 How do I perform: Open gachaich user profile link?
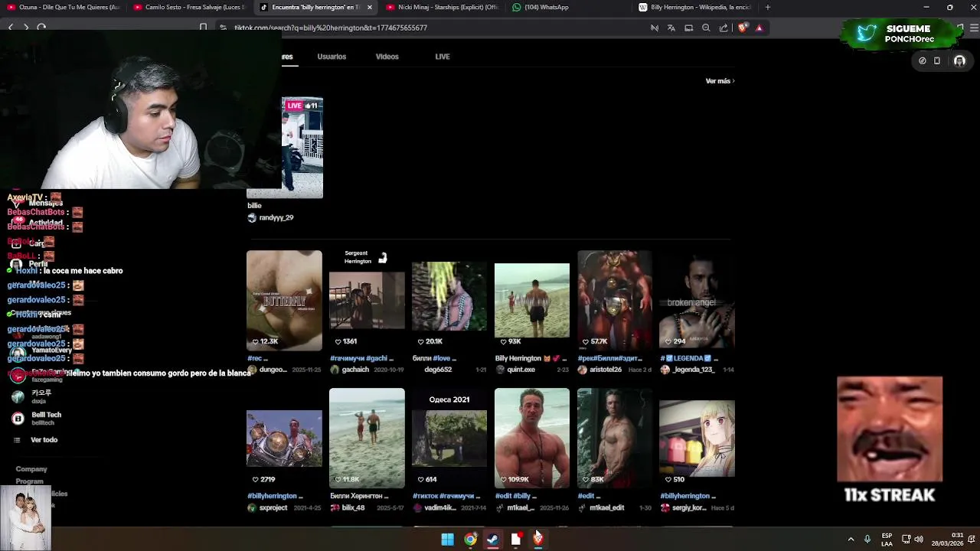(355, 370)
